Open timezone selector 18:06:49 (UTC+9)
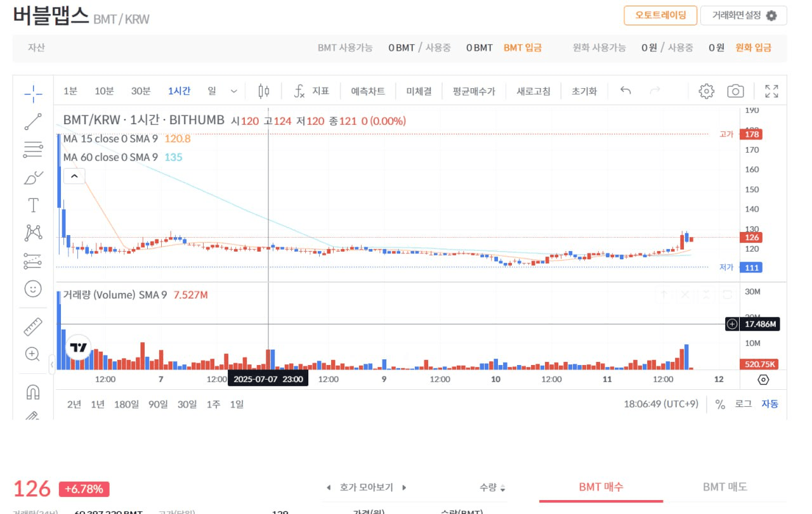The image size is (812, 514). pos(661,404)
